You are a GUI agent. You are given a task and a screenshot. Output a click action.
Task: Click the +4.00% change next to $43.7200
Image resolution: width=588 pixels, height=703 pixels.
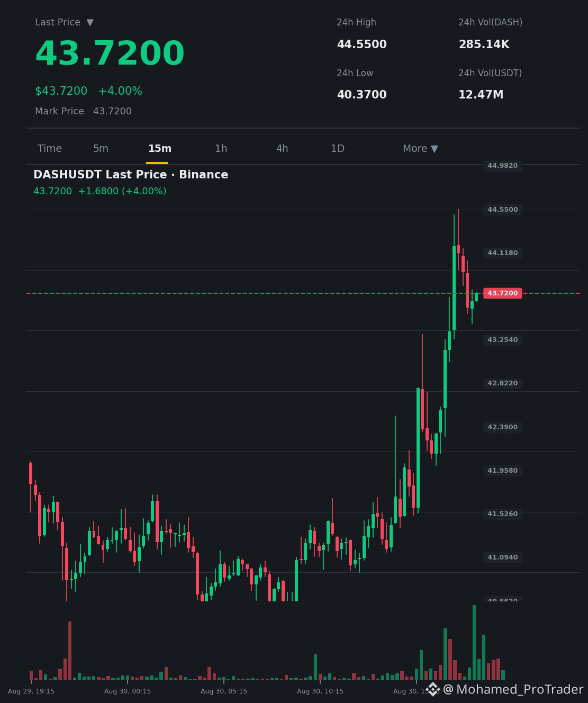point(120,91)
